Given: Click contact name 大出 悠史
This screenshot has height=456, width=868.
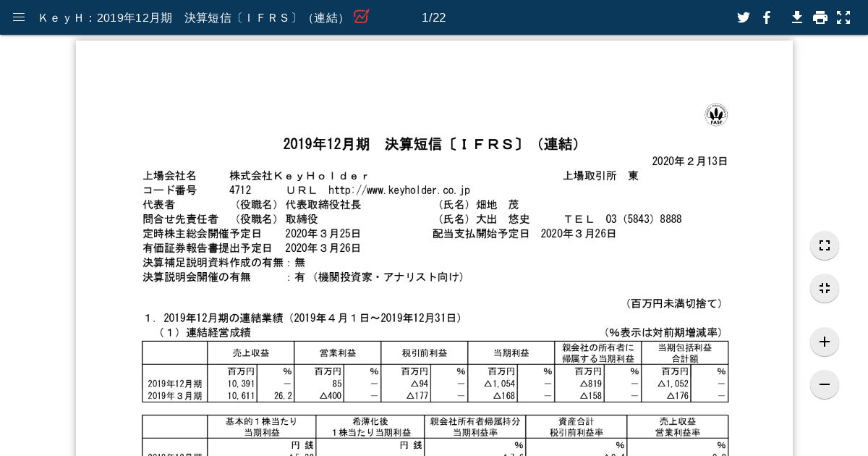Looking at the screenshot, I should point(503,219).
